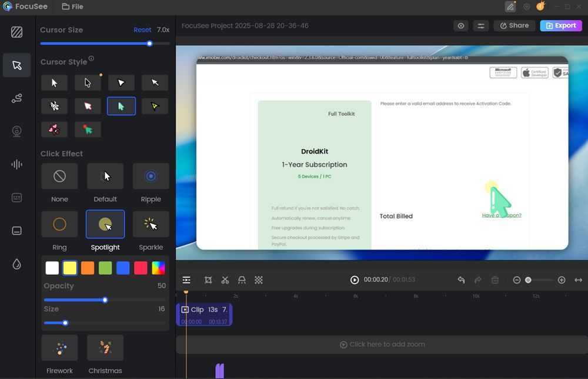Open the background settings sidebar icon

(x=17, y=32)
